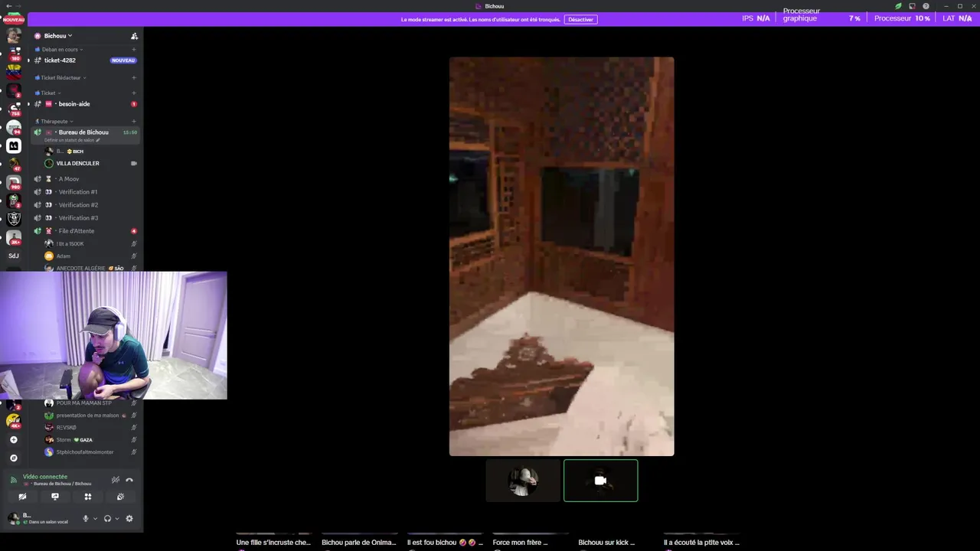Open clip 'Il est fou bichou'
Viewport: 980px width, 551px height.
click(445, 542)
